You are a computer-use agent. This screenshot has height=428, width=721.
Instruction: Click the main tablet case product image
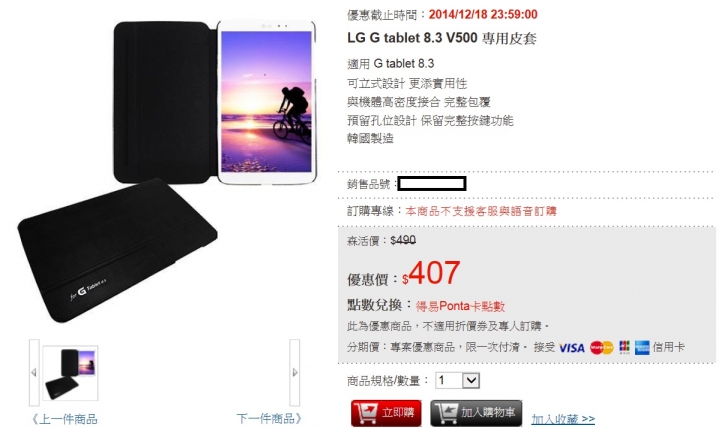point(168,170)
